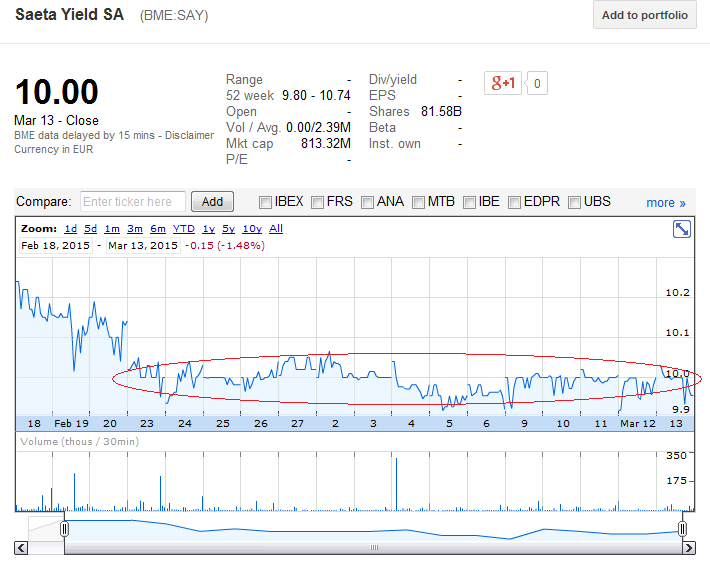Click the Mar 12 date label on chart axis
This screenshot has height=561, width=710.
tap(638, 424)
